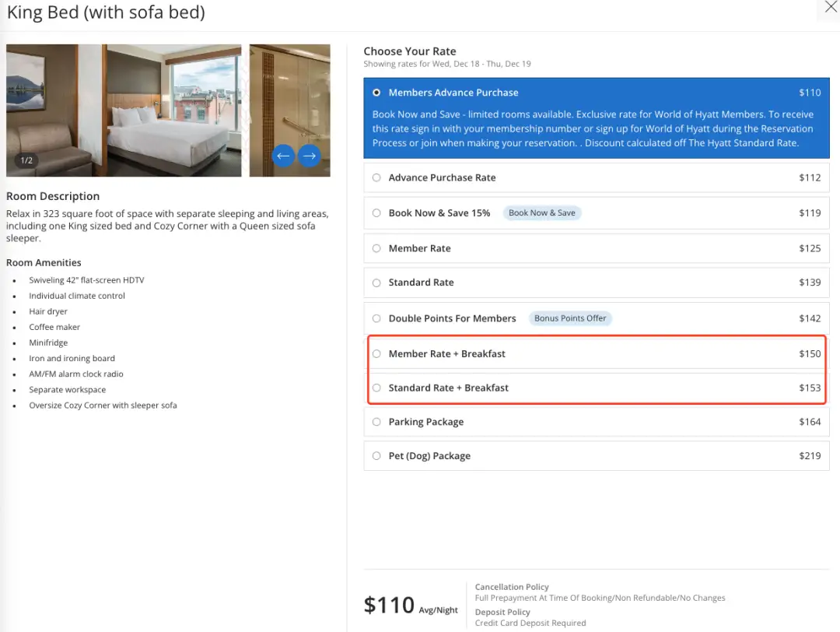Image resolution: width=840 pixels, height=632 pixels.
Task: Pick the Member Rate radio button
Action: 376,248
